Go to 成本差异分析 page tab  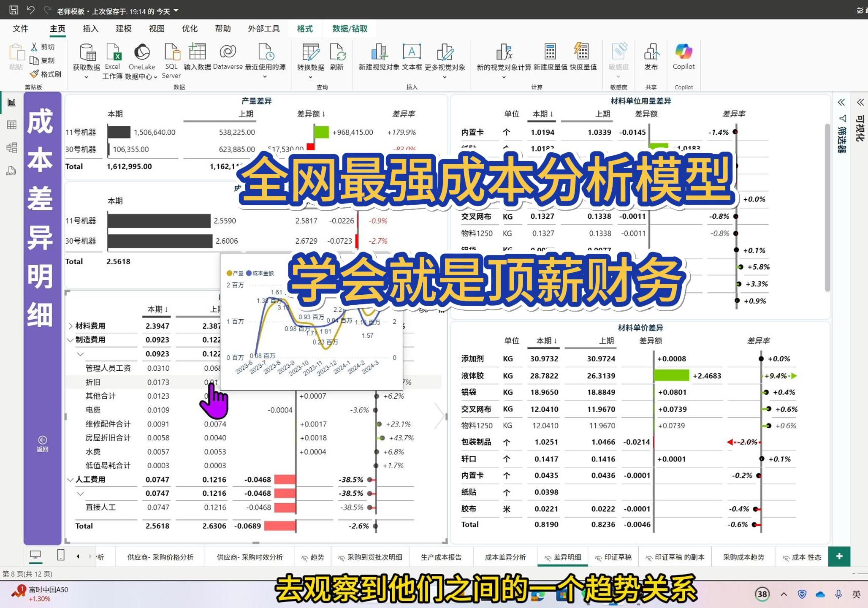(505, 557)
